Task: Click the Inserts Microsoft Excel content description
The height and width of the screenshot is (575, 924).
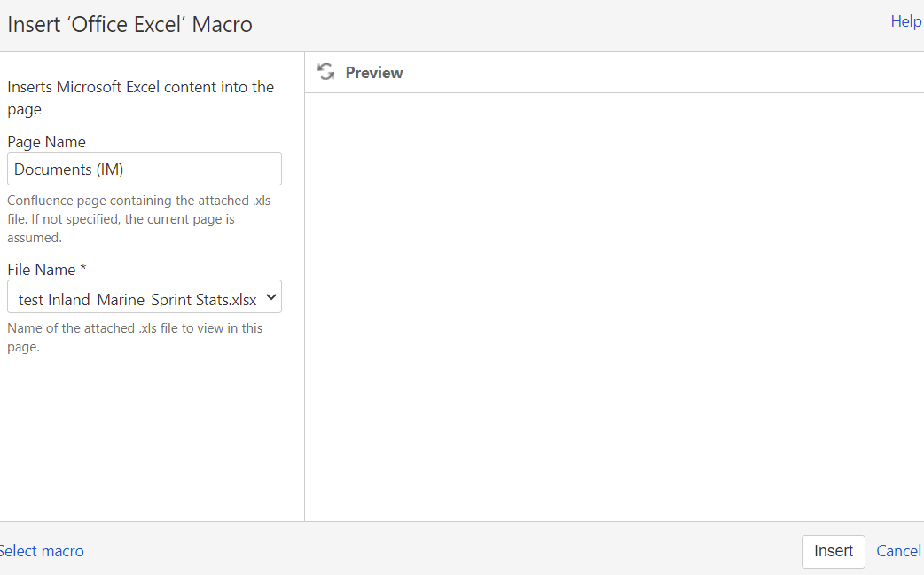Action: coord(140,98)
